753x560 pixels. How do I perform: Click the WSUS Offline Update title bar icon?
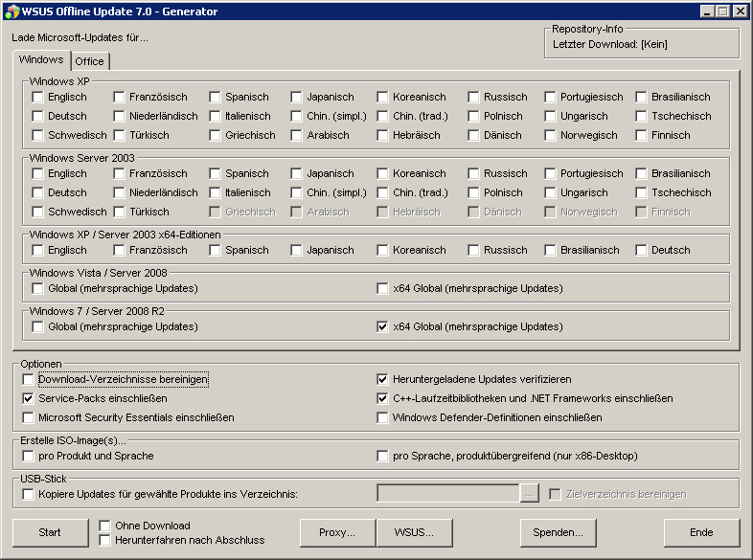(12, 11)
